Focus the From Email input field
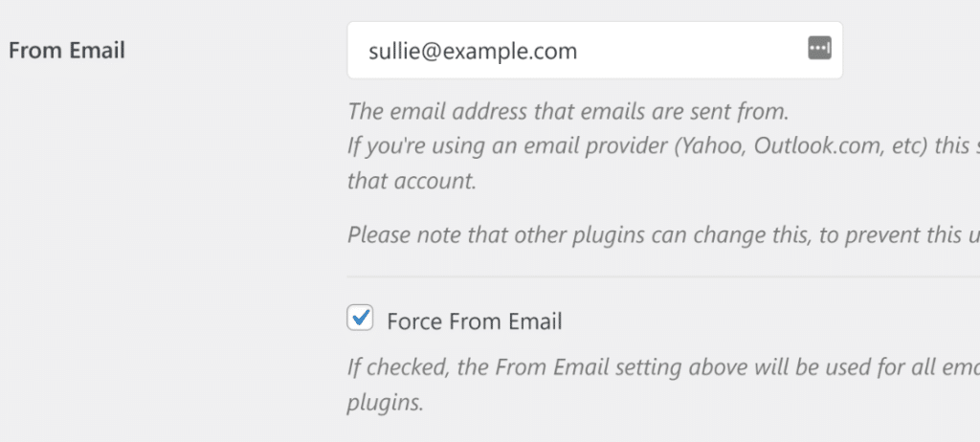980x442 pixels. pyautogui.click(x=594, y=50)
